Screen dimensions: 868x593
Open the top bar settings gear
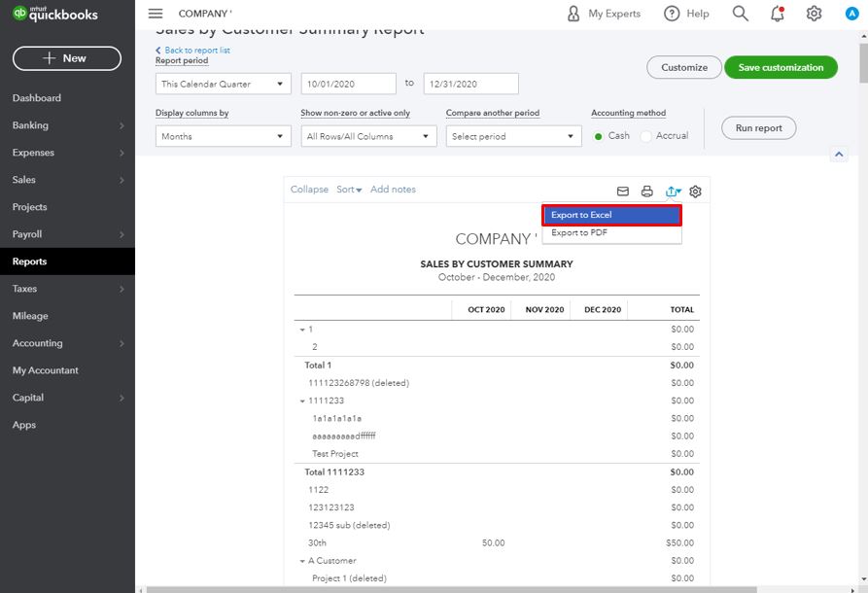814,14
